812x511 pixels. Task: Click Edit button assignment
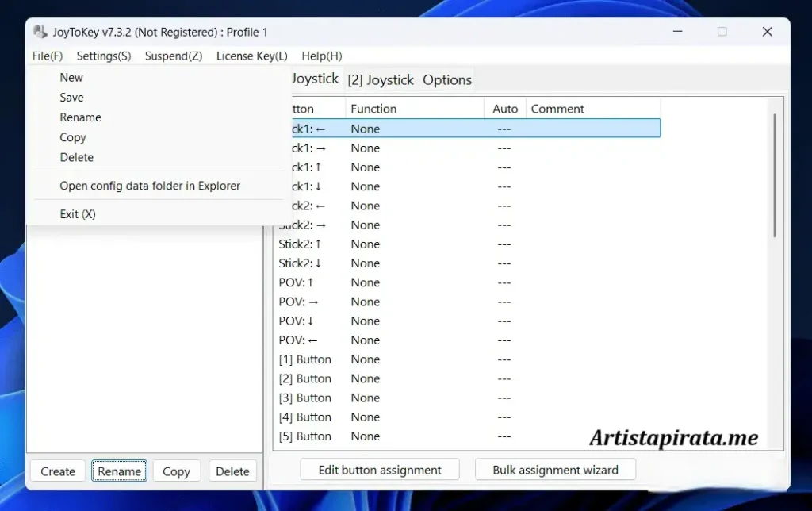coord(380,470)
